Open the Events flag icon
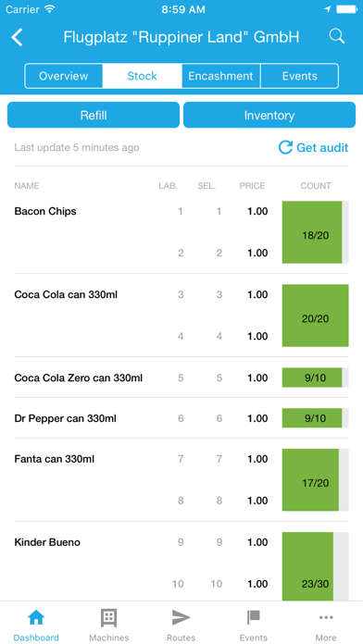 pos(253,617)
